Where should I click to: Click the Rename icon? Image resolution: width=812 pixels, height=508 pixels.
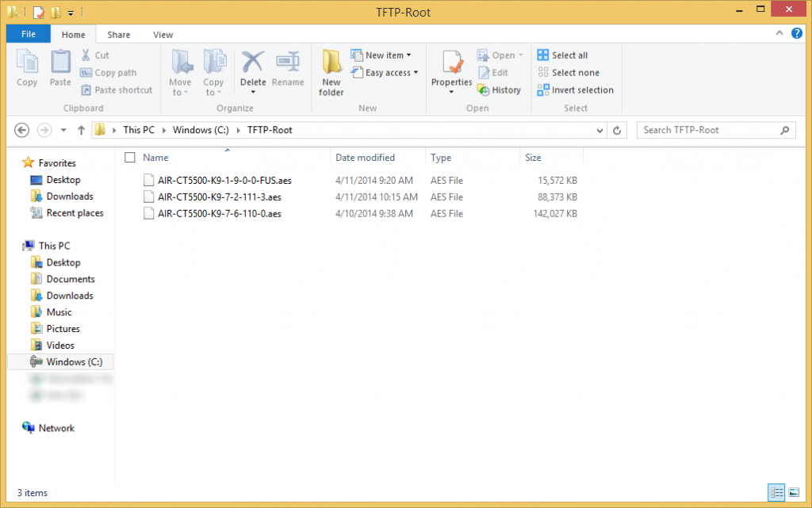coord(288,67)
